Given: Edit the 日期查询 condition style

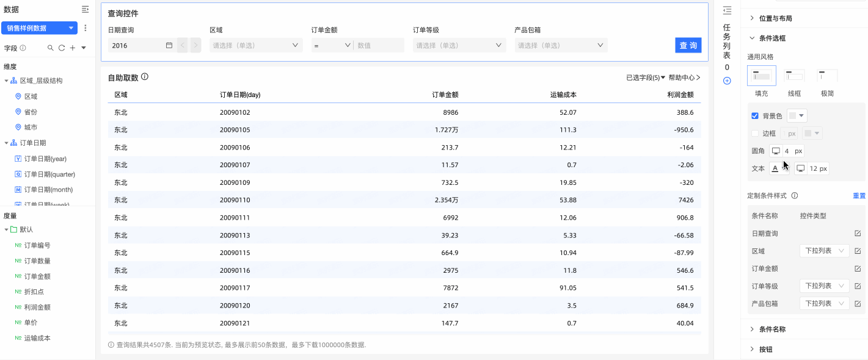Looking at the screenshot, I should [x=858, y=234].
